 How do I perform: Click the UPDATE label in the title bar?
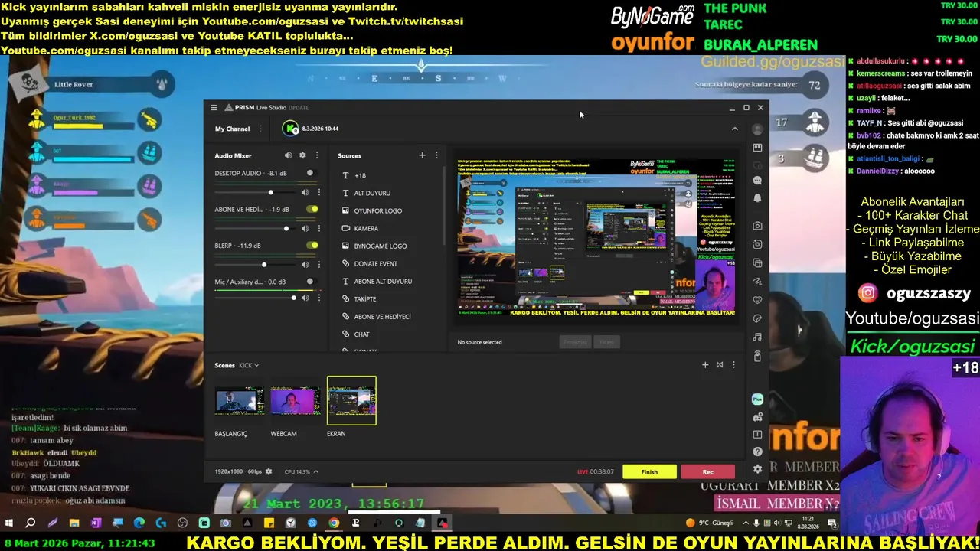[x=299, y=108]
